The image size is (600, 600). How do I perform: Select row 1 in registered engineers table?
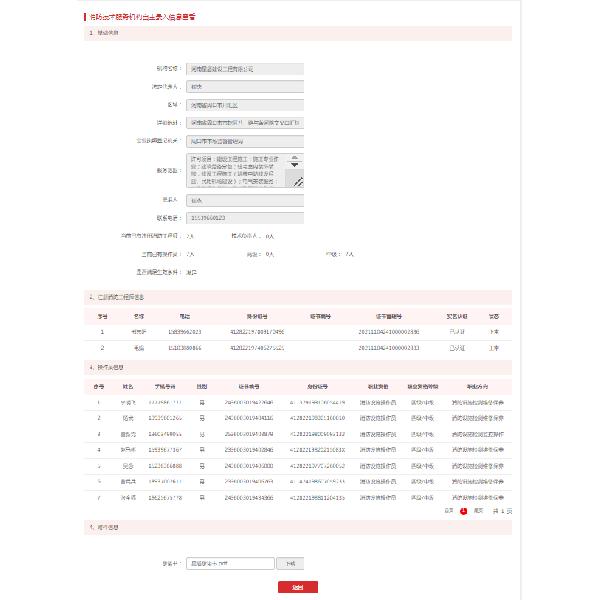300,331
